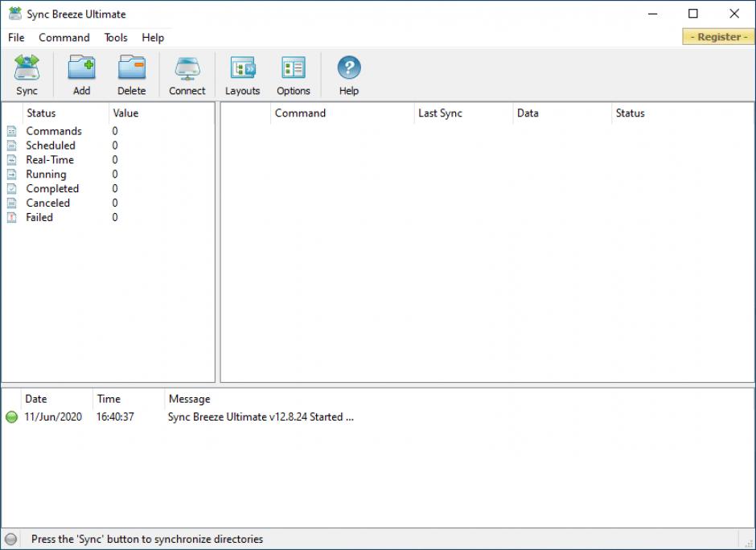Screen dimensions: 756x550
Task: Select the 'Failed' status row text
Action: click(x=39, y=218)
